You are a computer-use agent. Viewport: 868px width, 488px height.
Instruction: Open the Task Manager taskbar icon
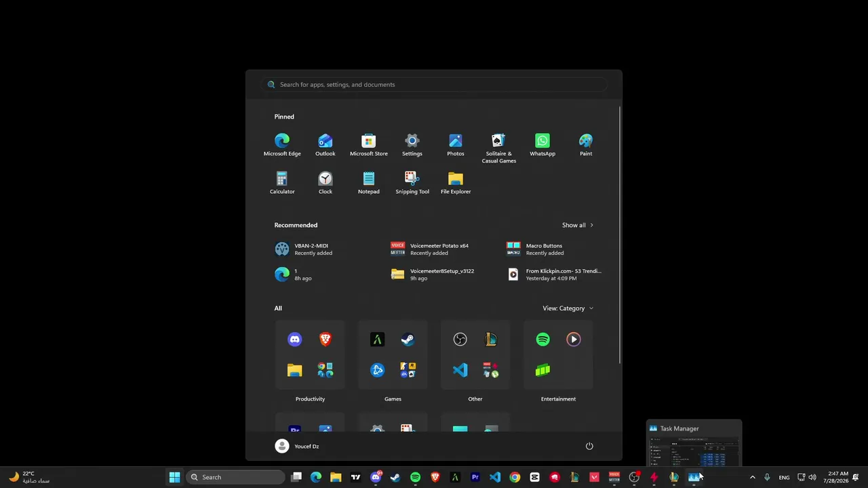click(x=694, y=477)
